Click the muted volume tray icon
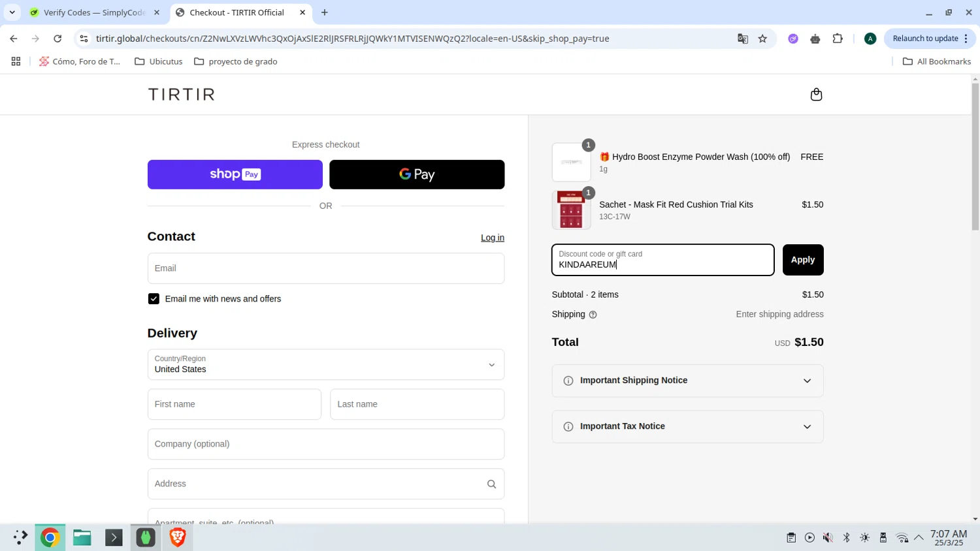This screenshot has height=551, width=980. tap(828, 538)
